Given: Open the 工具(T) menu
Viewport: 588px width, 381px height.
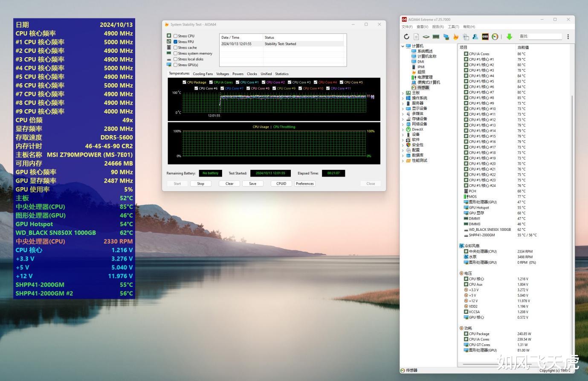Looking at the screenshot, I should tap(453, 27).
